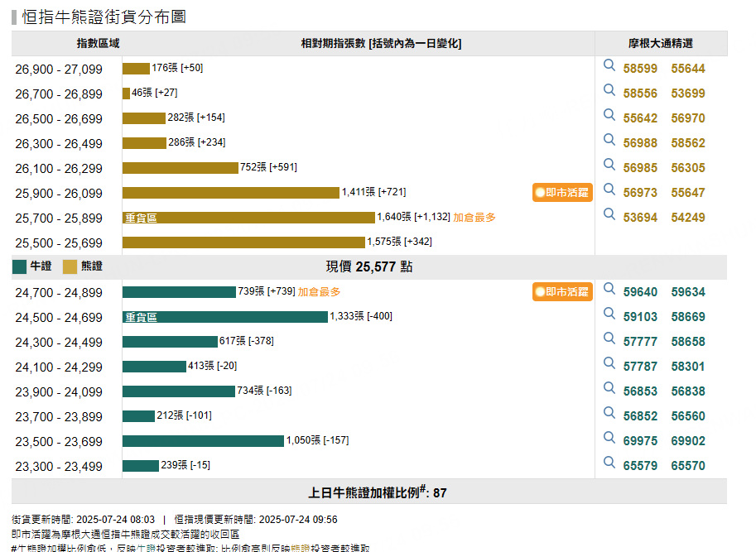Open bull warrant code 58658

click(688, 342)
